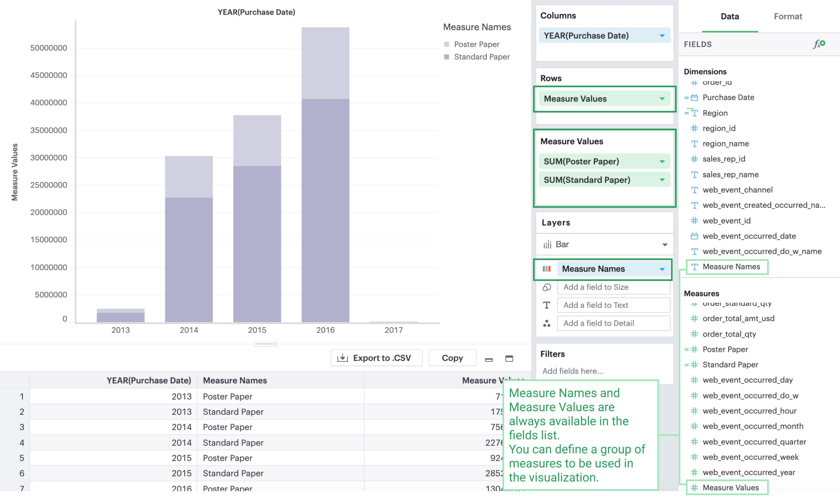Select the Data tab
The width and height of the screenshot is (840, 504).
point(729,16)
